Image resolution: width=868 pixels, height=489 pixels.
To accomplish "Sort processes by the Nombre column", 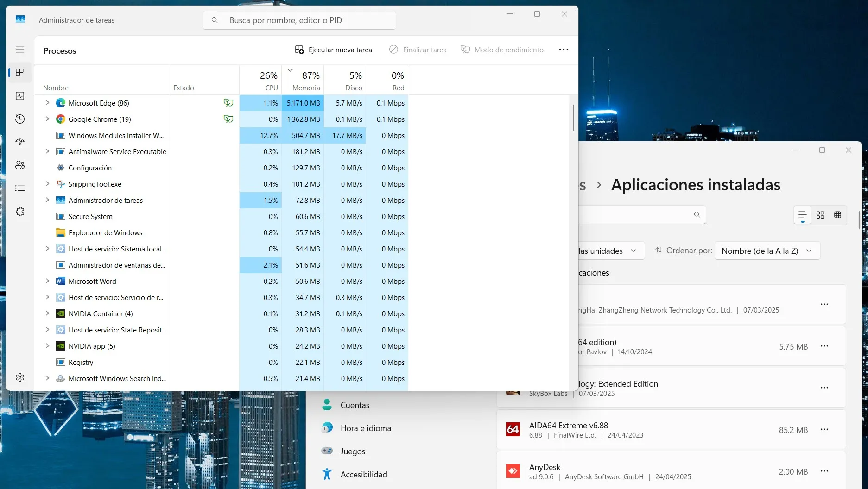I will point(102,80).
